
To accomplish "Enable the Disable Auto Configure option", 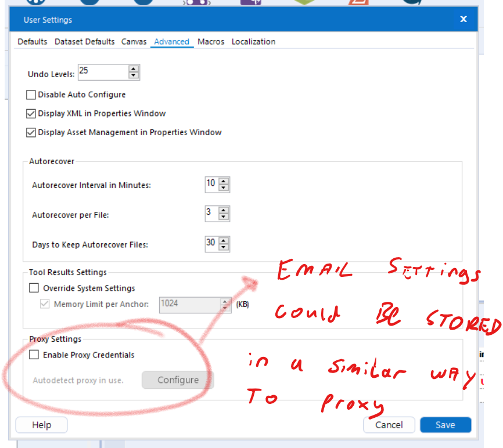I will (x=31, y=95).
